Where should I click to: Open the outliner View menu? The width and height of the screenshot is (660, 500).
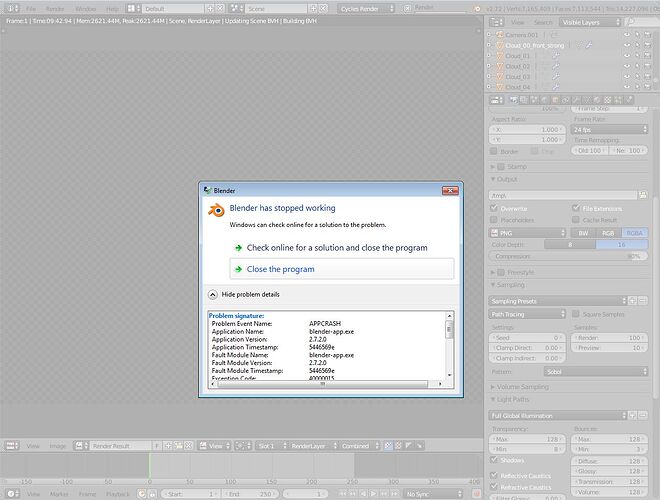(518, 22)
